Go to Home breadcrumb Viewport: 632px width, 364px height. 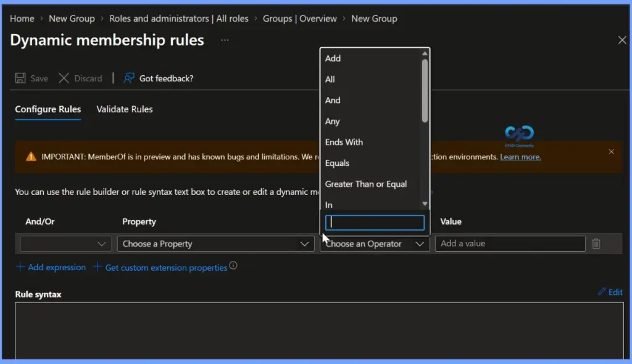(x=22, y=19)
